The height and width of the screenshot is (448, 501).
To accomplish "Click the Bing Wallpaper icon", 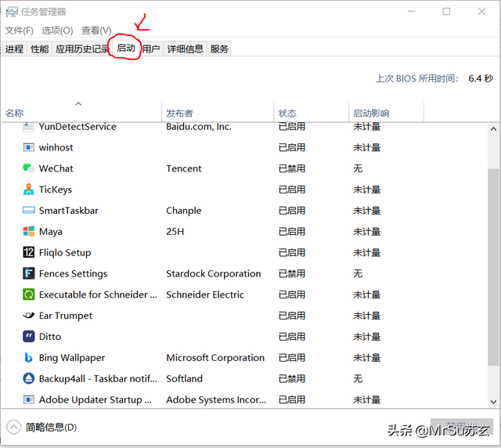I will [28, 357].
